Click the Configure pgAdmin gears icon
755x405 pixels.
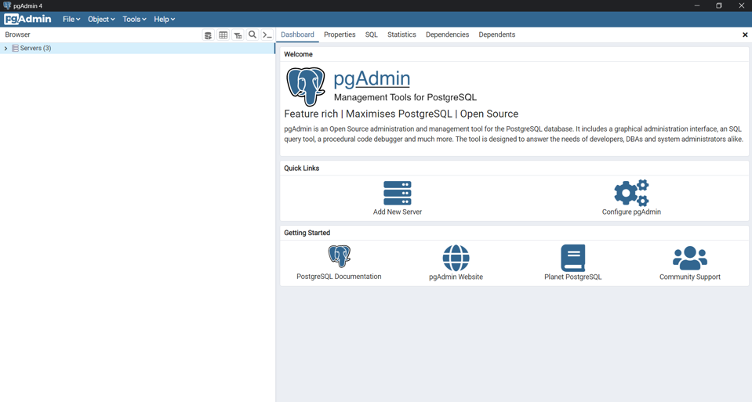(x=631, y=193)
